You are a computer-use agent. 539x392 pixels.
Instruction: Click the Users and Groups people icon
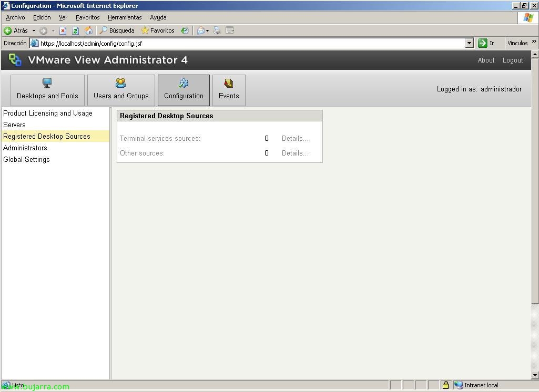tap(120, 83)
